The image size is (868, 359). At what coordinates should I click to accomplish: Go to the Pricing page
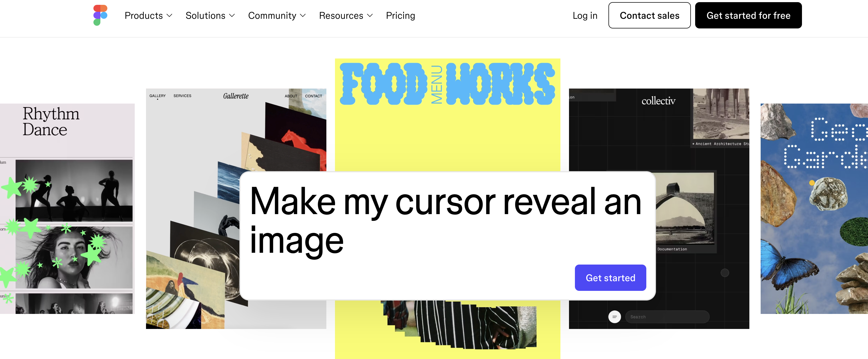[400, 16]
